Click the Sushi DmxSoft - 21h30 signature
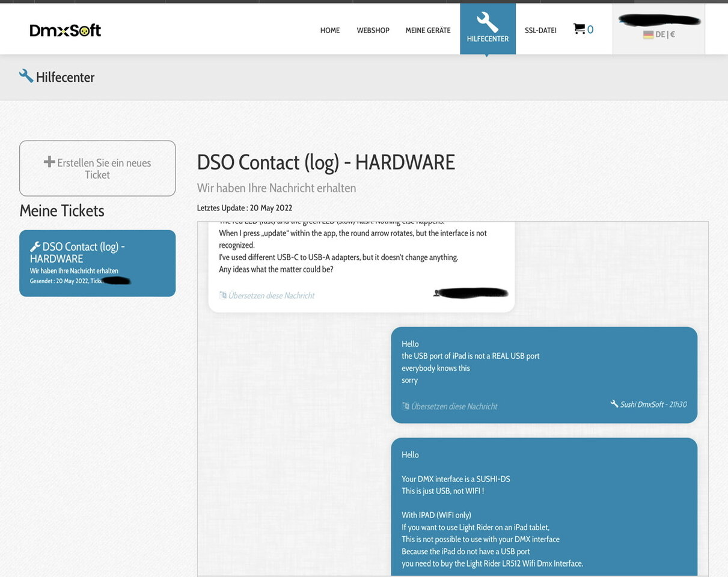Screen dimensions: 728x577 coord(653,405)
